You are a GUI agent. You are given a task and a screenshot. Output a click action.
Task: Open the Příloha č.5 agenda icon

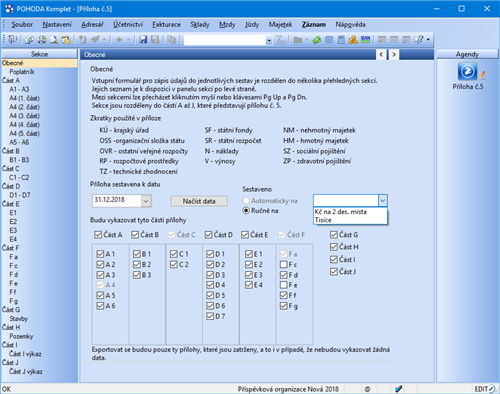[x=467, y=71]
